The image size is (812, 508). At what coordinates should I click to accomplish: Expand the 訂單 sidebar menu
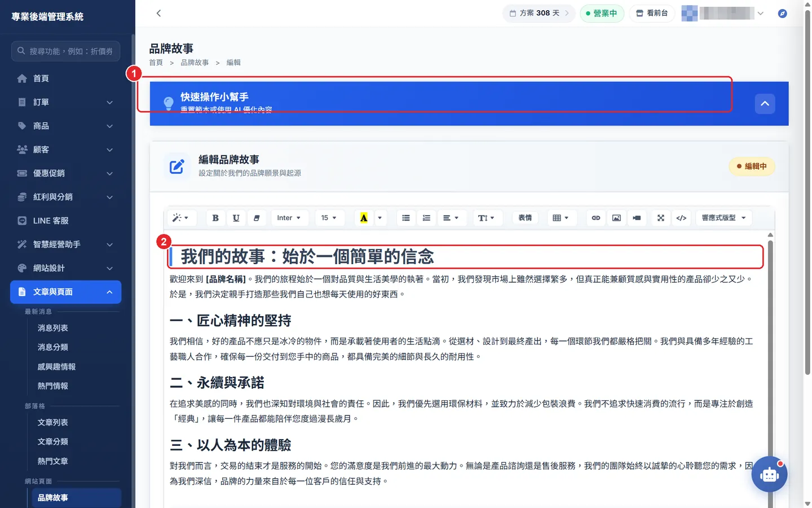pos(66,102)
